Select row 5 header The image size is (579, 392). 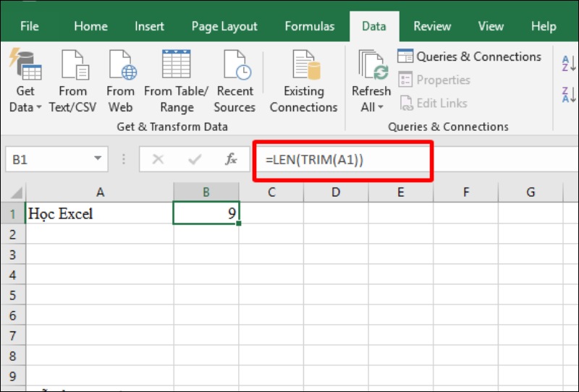[12, 296]
